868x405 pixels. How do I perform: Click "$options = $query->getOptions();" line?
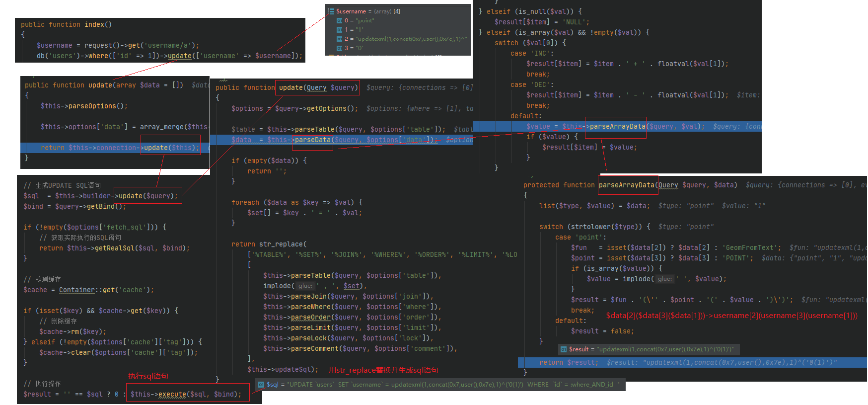click(x=294, y=108)
